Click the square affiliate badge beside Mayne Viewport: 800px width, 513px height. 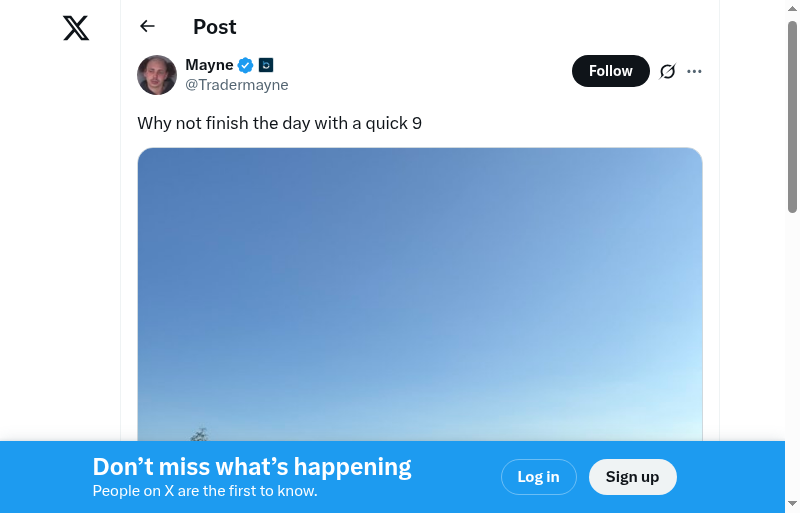[266, 65]
